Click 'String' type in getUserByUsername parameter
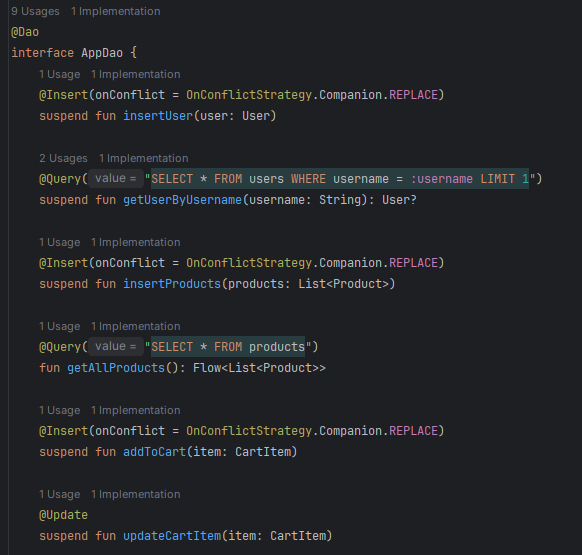Viewport: 582px width, 555px height. [x=340, y=200]
